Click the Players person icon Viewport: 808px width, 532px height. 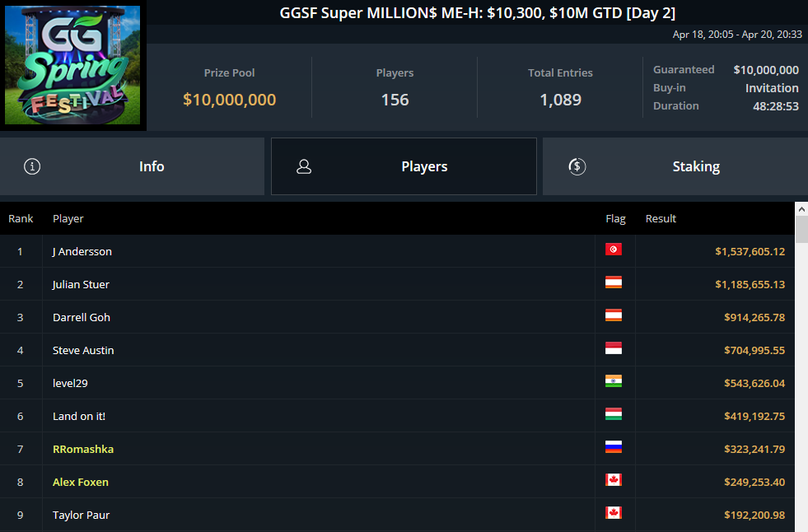tap(304, 166)
